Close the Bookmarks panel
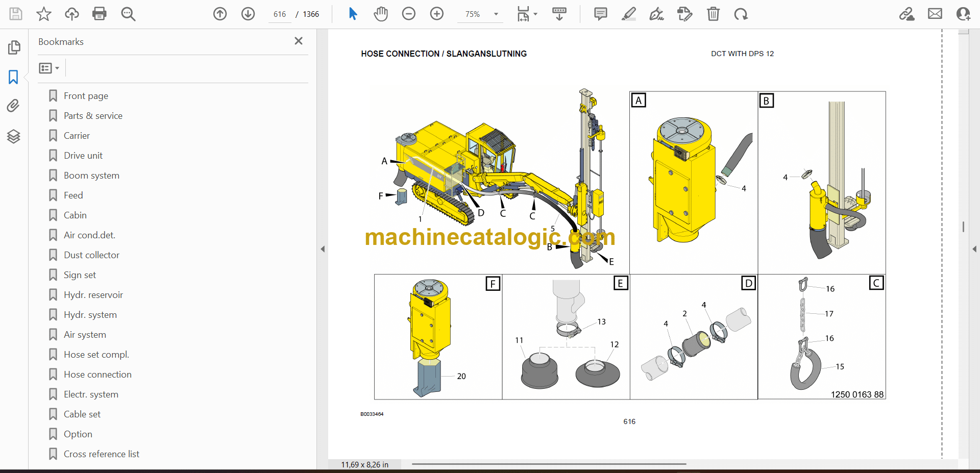Viewport: 980px width, 473px height. pos(299,41)
